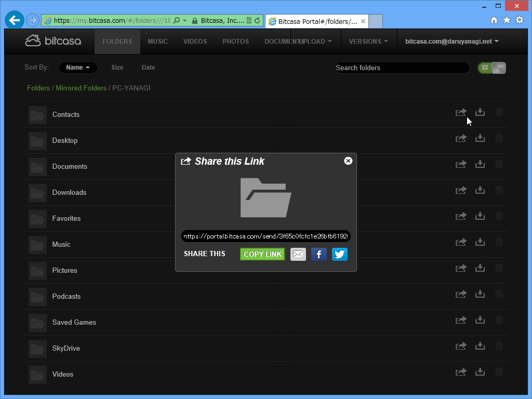Toggle grid/list view switch
532x399 pixels.
[492, 68]
